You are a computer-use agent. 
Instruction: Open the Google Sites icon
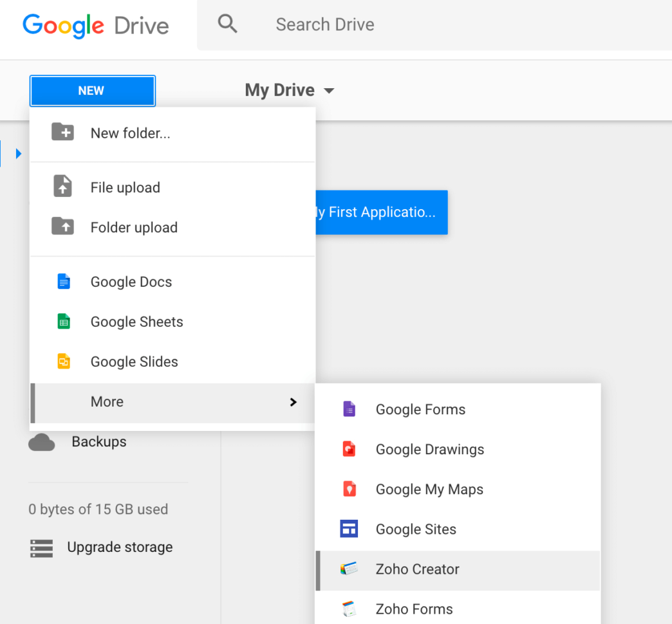tap(349, 529)
